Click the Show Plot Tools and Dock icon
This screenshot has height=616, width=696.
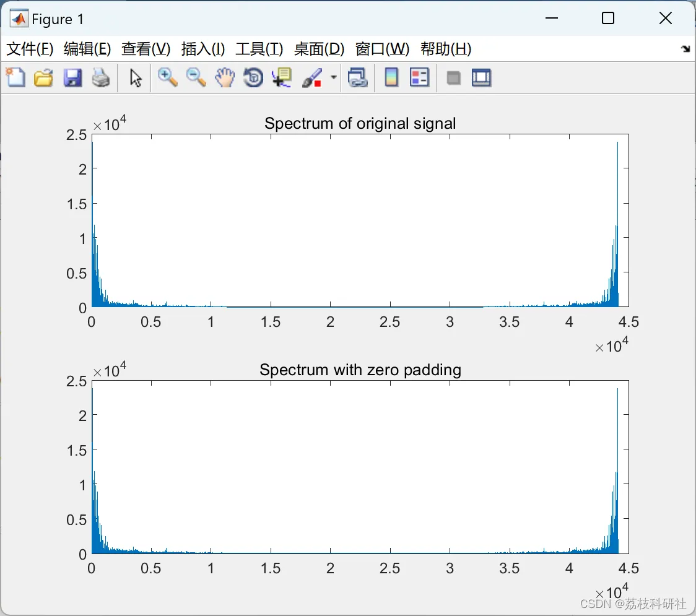(482, 77)
